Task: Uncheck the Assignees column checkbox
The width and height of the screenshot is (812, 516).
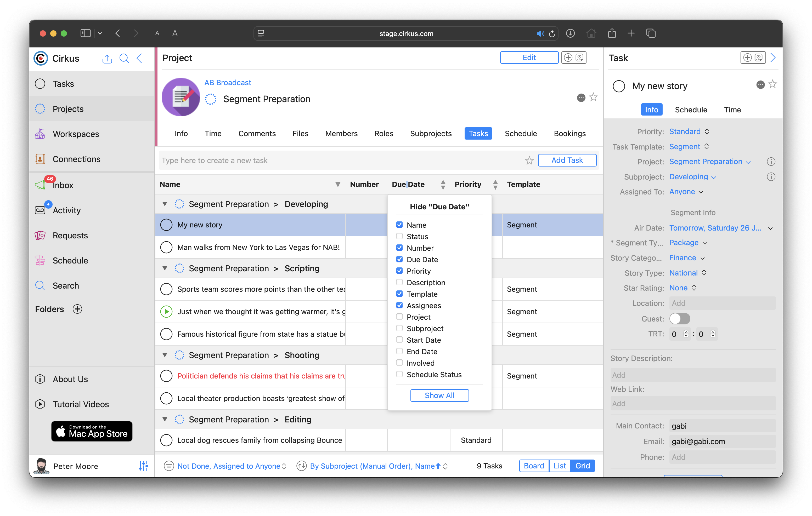Action: (399, 305)
